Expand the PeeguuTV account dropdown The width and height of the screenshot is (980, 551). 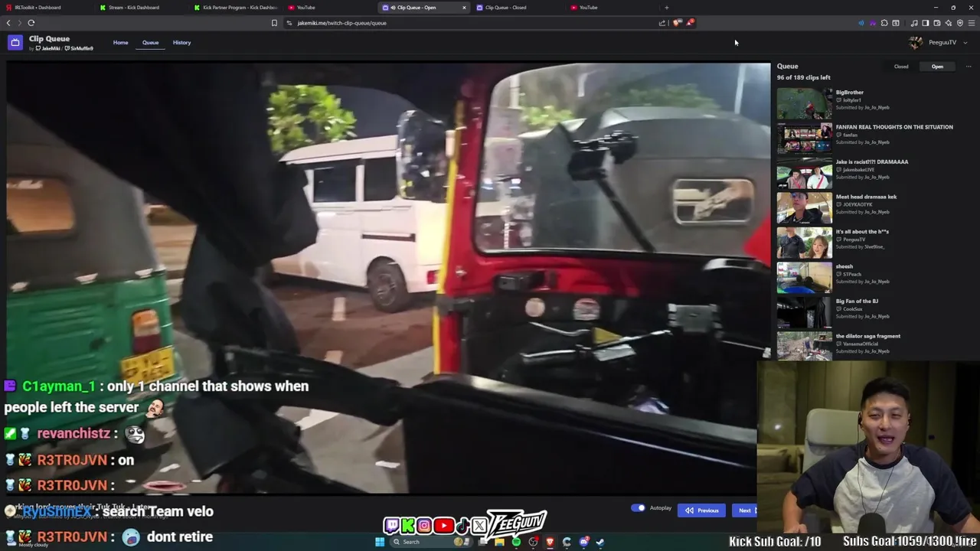pos(965,43)
